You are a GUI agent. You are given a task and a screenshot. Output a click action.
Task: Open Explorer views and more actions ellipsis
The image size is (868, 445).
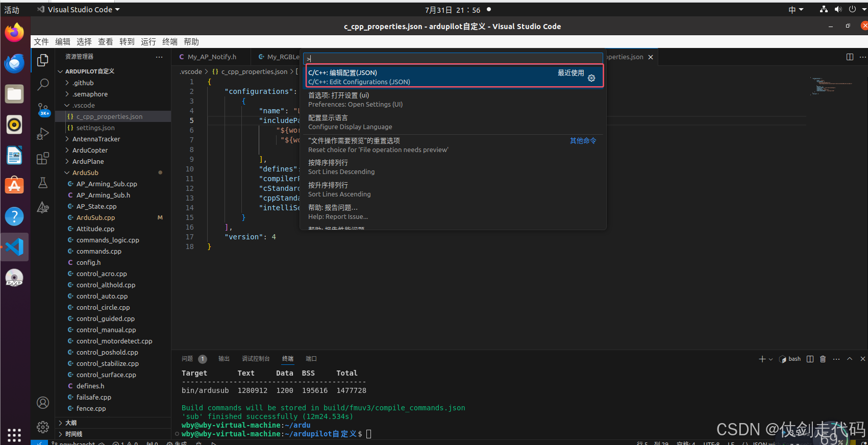point(159,57)
